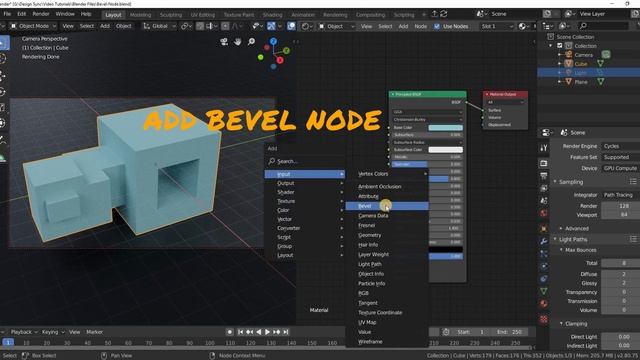Select the Cube object in outliner
This screenshot has width=640, height=360.
click(581, 64)
